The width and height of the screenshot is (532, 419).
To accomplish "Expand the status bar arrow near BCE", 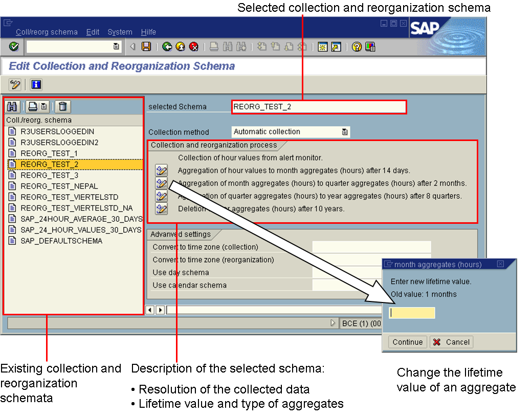I will (334, 323).
